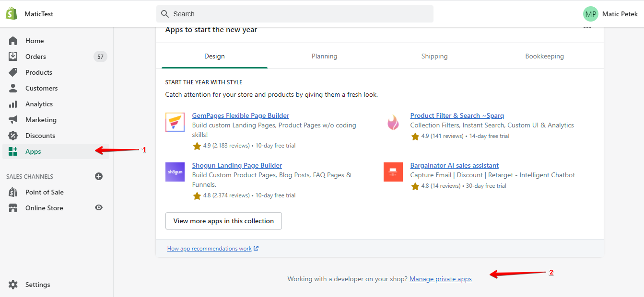Click the Point of Sale bag icon

pos(13,192)
